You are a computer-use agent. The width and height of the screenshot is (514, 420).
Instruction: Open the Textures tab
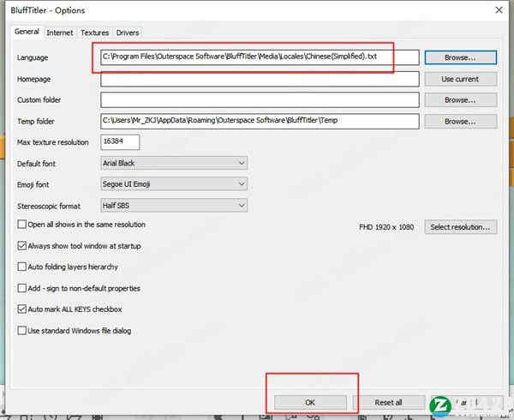95,33
